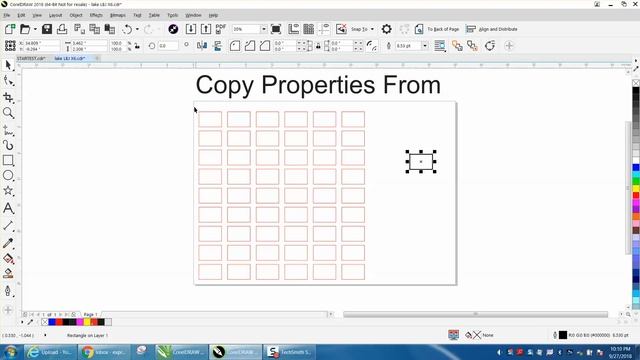
Task: Select the Text tool
Action: click(x=8, y=208)
